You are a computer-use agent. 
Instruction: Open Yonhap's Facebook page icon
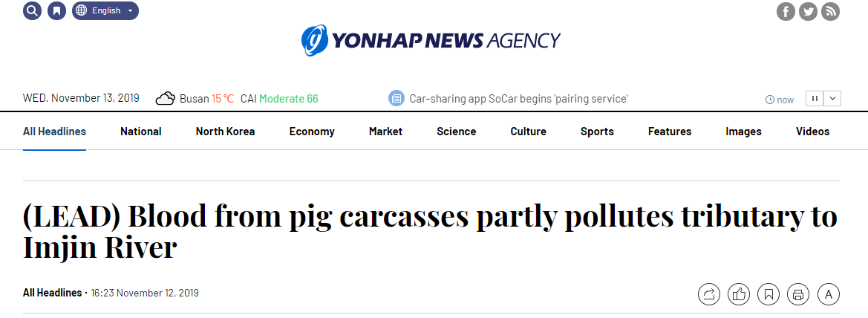[x=786, y=12]
